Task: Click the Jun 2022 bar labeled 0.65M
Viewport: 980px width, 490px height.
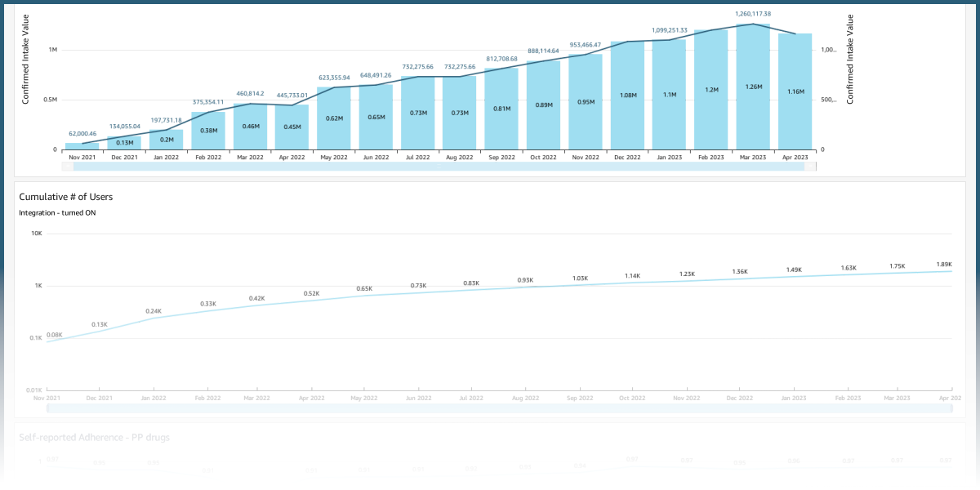Action: (x=376, y=117)
